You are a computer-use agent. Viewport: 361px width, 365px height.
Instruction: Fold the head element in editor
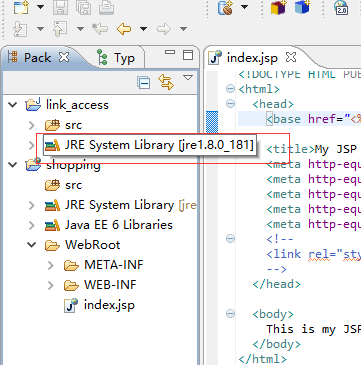coord(230,104)
